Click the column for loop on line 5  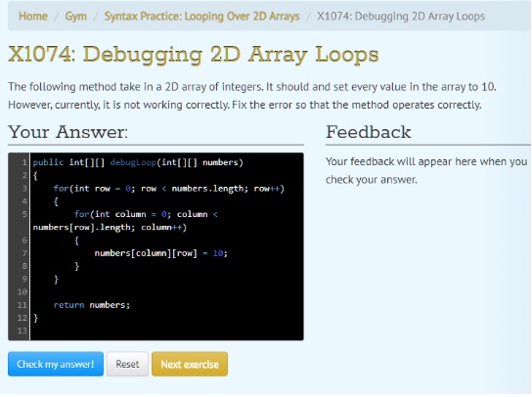[146, 214]
